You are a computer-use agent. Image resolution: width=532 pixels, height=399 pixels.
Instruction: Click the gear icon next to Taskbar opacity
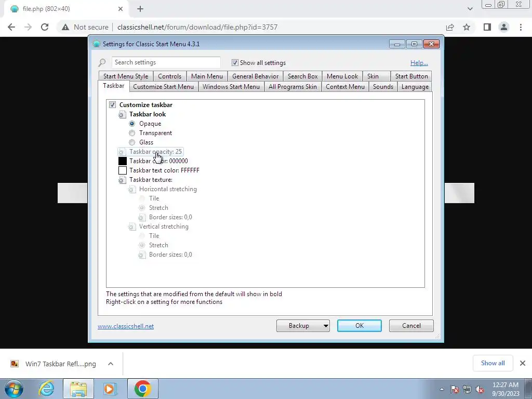click(x=122, y=152)
